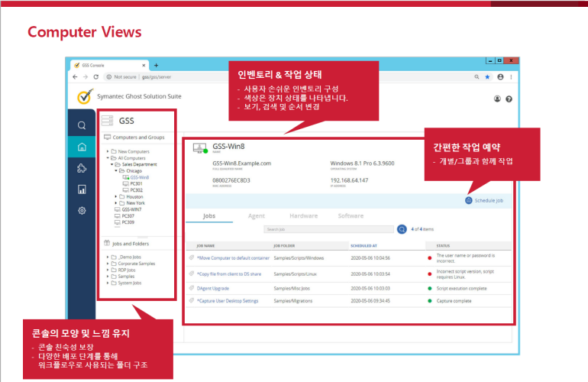The width and height of the screenshot is (588, 382).
Task: Sort by the Scheduled At column header
Action: click(363, 246)
